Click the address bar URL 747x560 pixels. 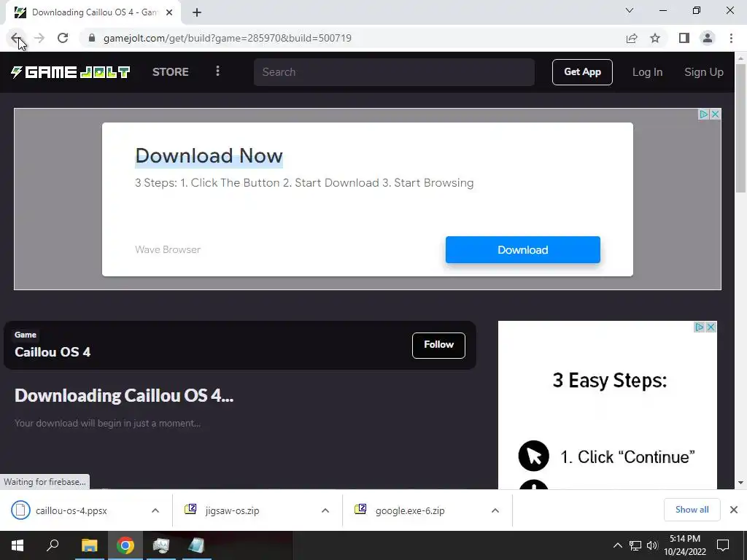pyautogui.click(x=228, y=38)
